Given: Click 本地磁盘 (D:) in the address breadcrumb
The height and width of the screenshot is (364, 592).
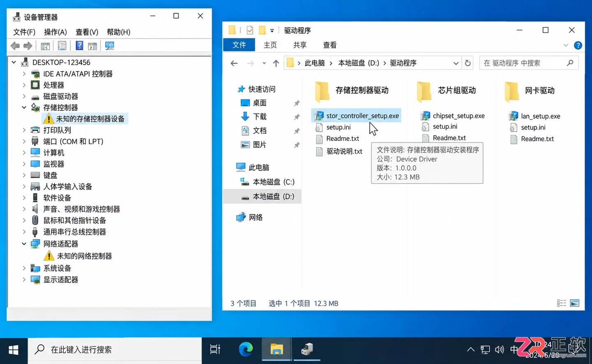Looking at the screenshot, I should coord(358,63).
